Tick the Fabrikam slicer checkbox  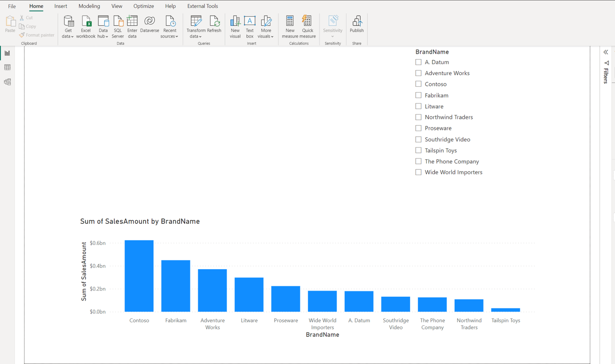[418, 95]
